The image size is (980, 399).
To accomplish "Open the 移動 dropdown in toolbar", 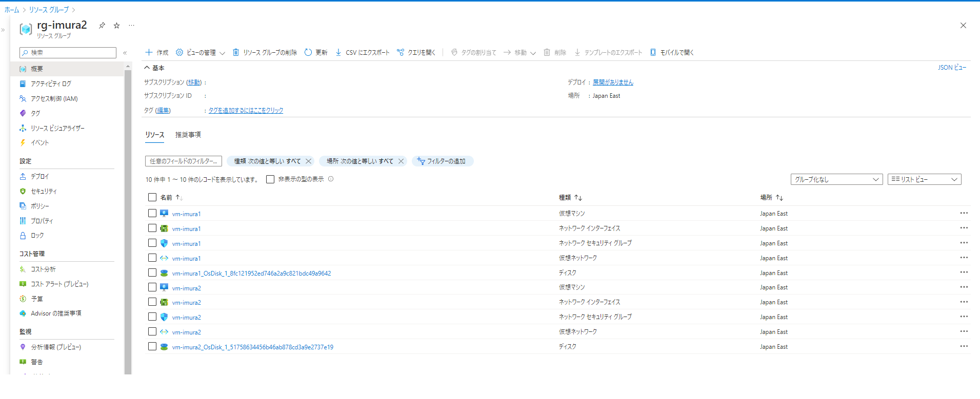I will [x=519, y=52].
